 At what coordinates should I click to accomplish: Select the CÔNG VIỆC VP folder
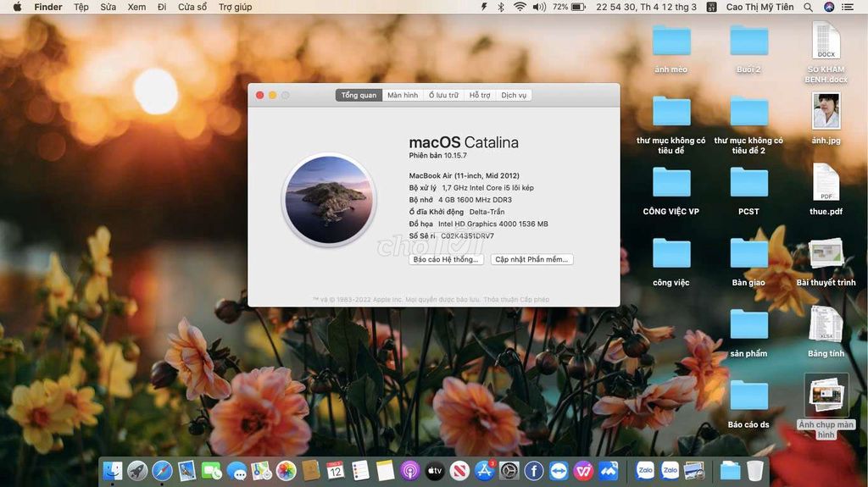point(671,191)
